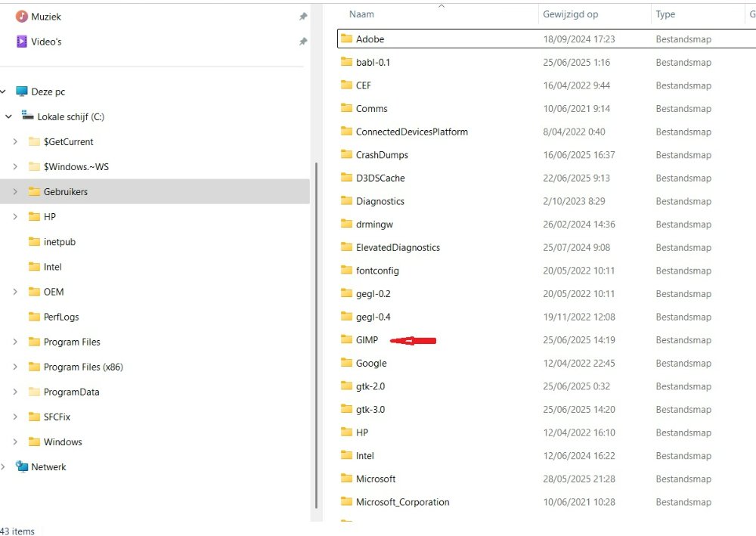The height and width of the screenshot is (536, 756).
Task: Expand the Gebruikers folder tree node
Action: click(x=15, y=192)
